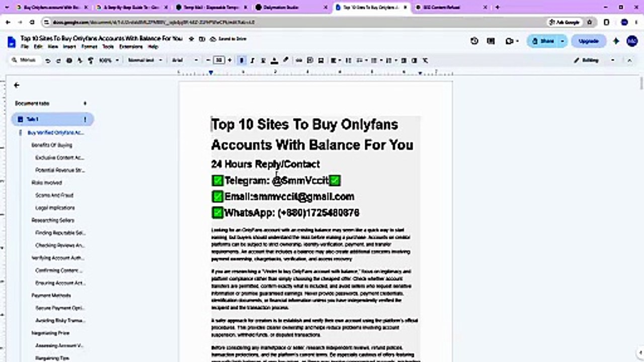Open the Google Docs home icon
This screenshot has width=644, height=362.
[x=12, y=42]
